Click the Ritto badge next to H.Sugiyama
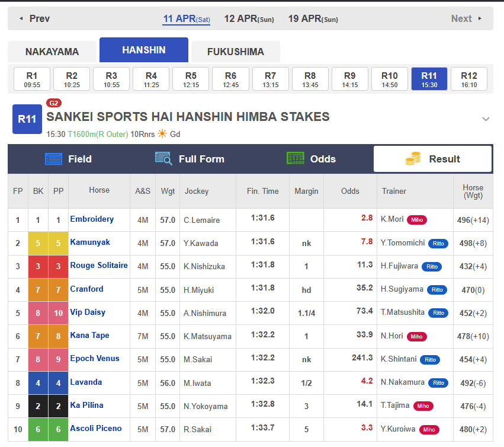This screenshot has width=504, height=447. click(437, 290)
